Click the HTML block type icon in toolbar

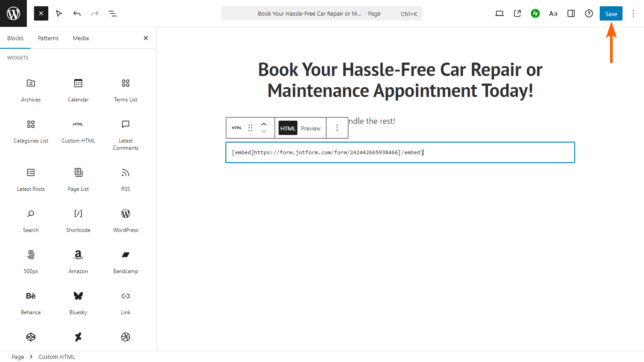237,128
